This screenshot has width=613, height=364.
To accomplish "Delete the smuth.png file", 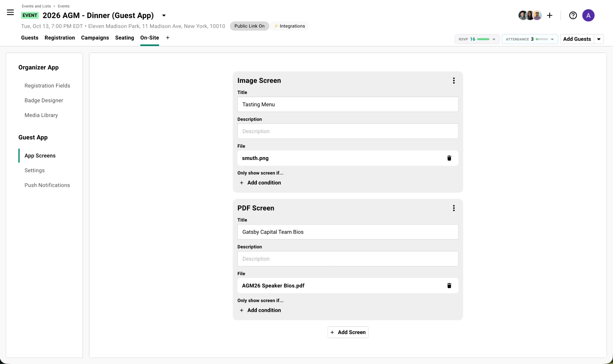I will [449, 158].
